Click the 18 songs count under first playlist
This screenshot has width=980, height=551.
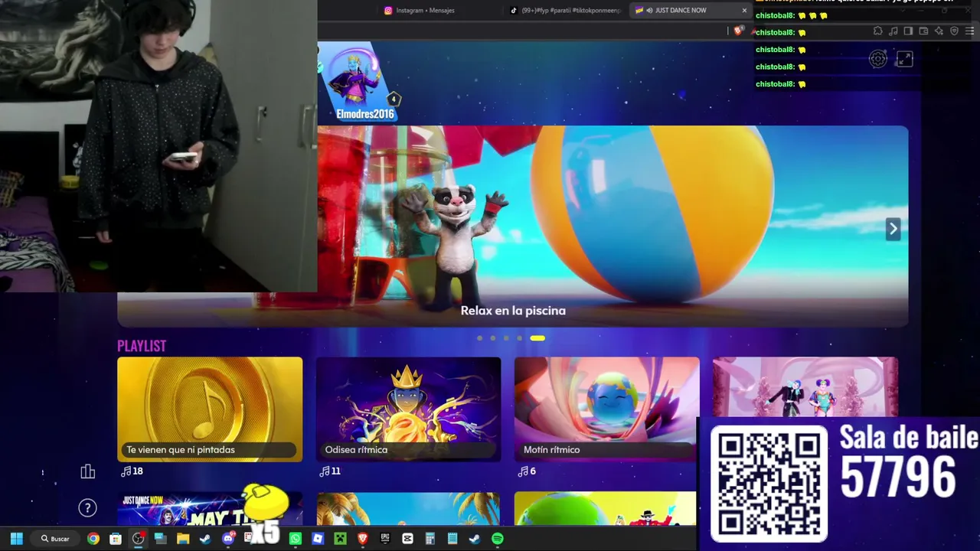132,471
